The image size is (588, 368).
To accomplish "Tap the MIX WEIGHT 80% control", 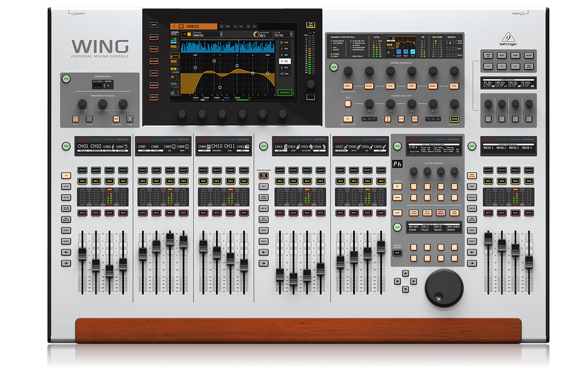I will 261,34.
